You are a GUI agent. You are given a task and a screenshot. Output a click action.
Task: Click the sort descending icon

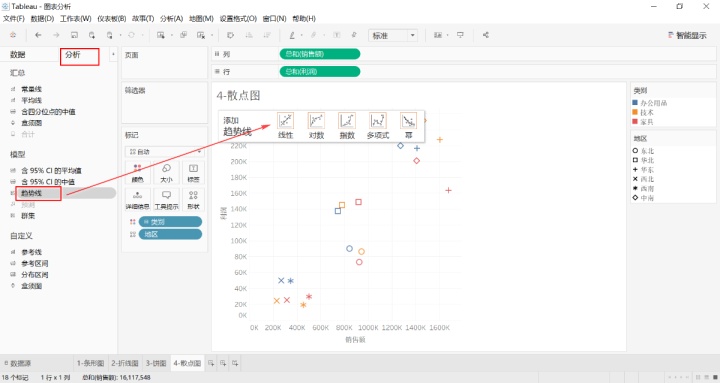[267, 35]
